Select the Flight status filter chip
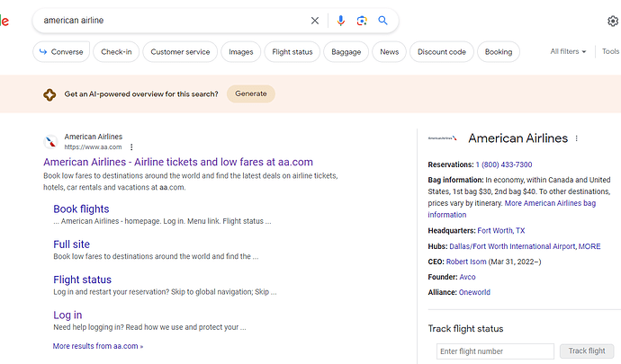This screenshot has height=364, width=621. pos(292,52)
